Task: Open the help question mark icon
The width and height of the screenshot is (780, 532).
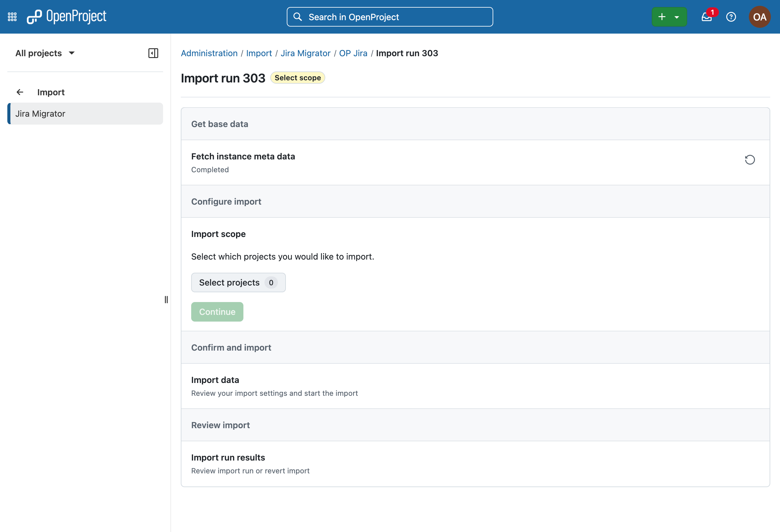Action: [731, 17]
